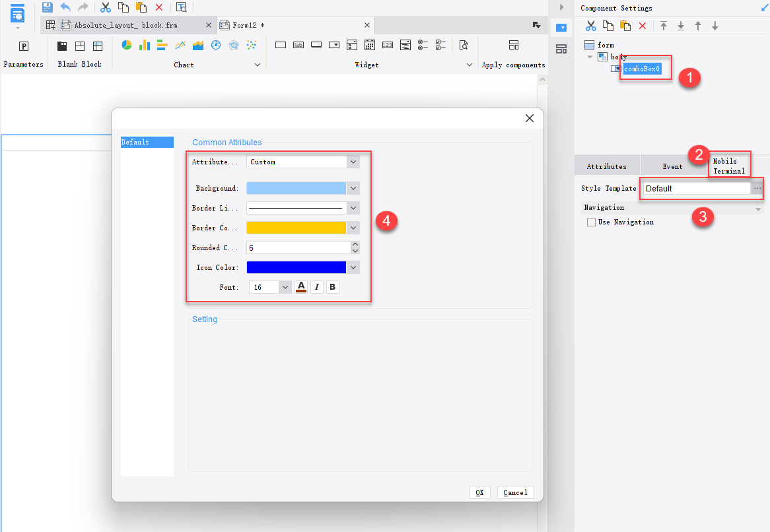Select the number 123 widget icon
The height and width of the screenshot is (532, 770).
(388, 45)
